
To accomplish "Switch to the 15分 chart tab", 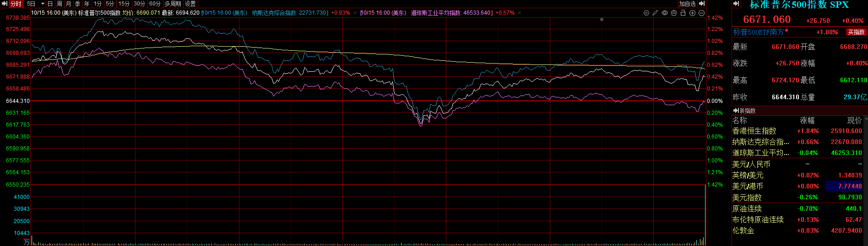I will pos(124,4).
